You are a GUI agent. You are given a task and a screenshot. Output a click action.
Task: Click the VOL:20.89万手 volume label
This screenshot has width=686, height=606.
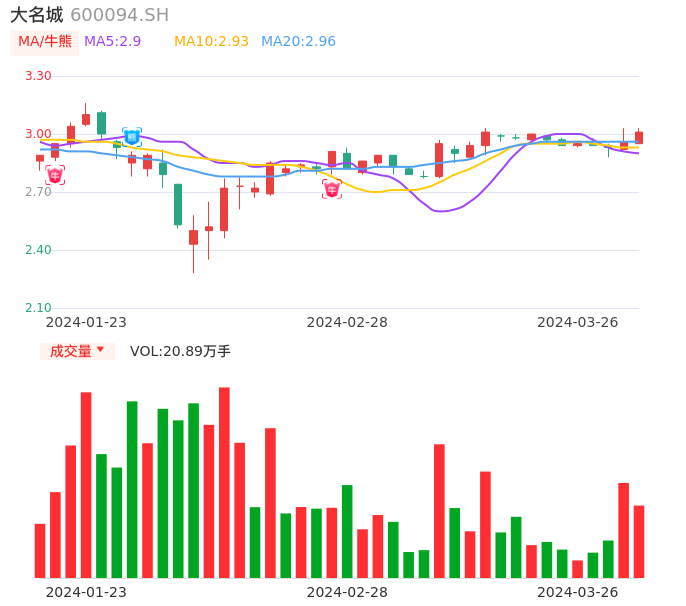[180, 351]
